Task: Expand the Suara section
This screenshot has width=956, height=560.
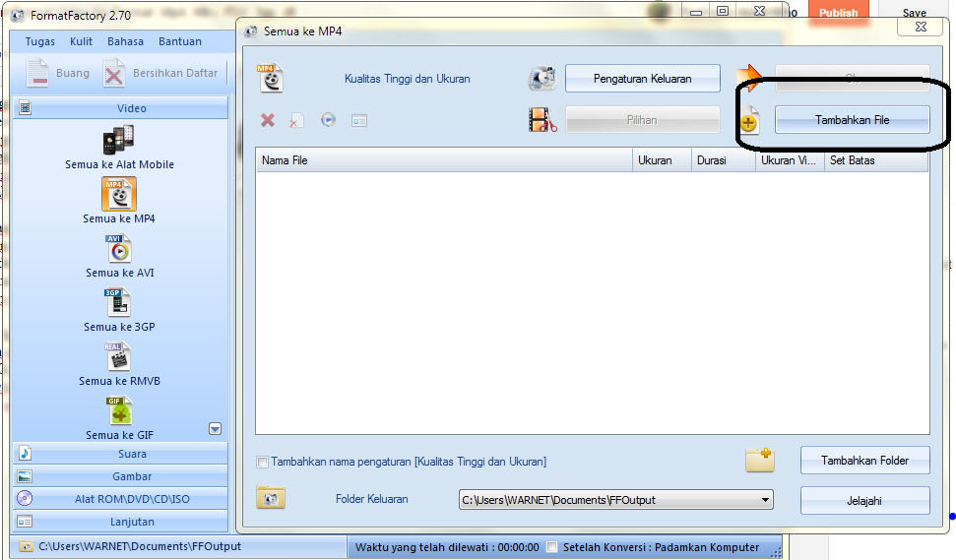Action: [120, 454]
